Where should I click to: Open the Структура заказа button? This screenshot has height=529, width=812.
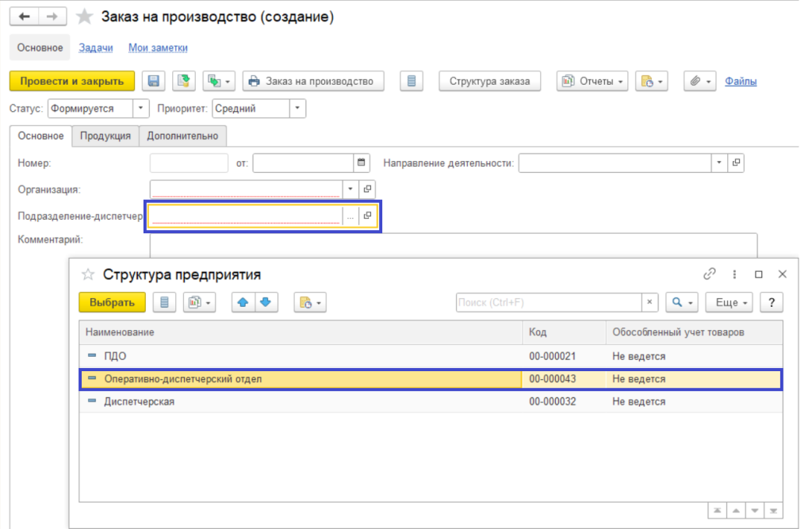pyautogui.click(x=489, y=81)
